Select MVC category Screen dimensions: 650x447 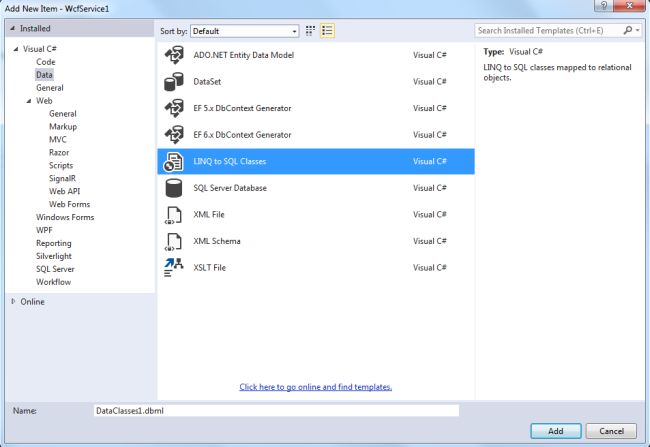58,139
